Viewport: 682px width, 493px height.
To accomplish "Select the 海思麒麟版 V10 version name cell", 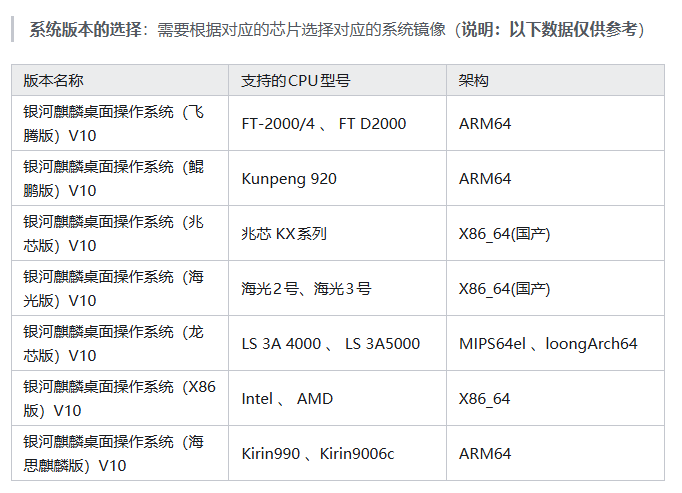I will (x=113, y=453).
